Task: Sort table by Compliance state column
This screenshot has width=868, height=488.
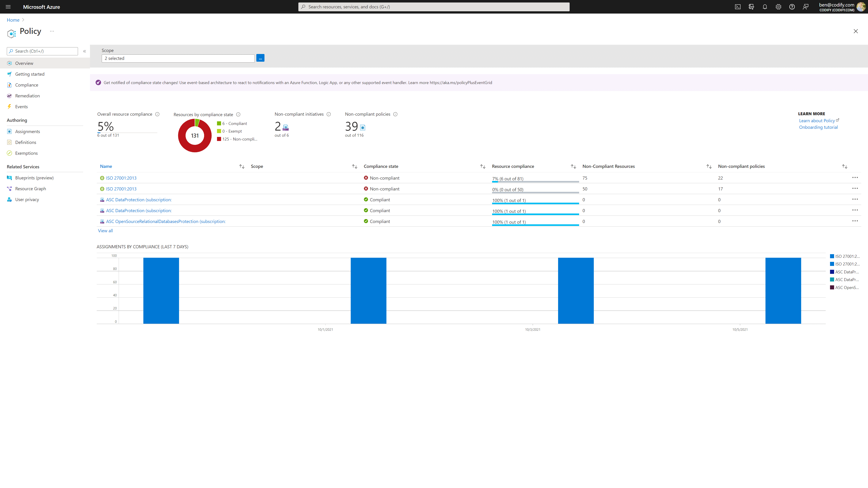Action: [483, 166]
